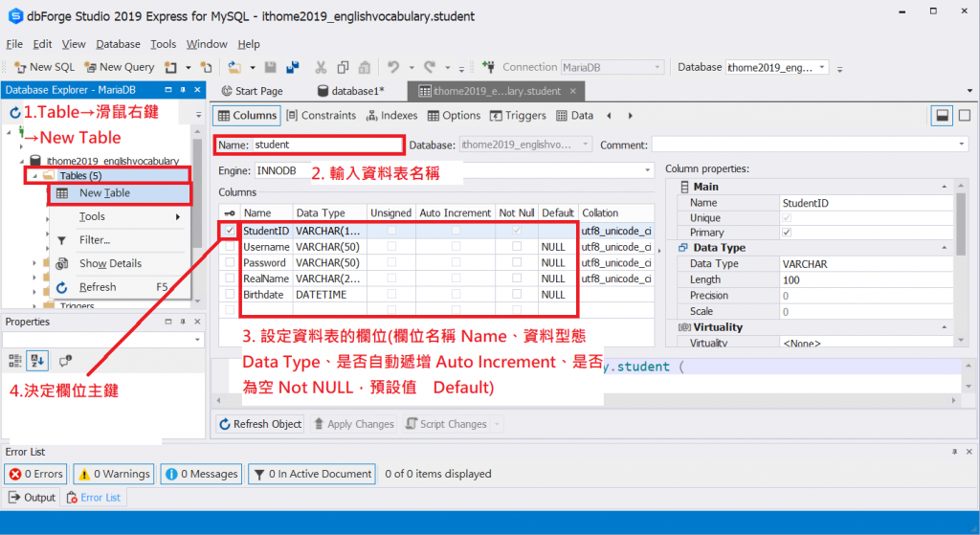Open the Database menu

point(118,44)
